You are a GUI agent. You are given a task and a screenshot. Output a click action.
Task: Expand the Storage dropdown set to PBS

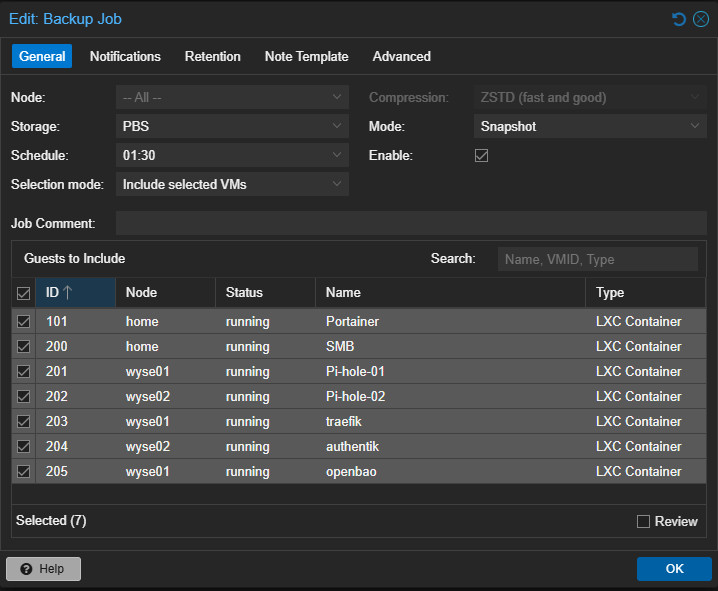(x=232, y=126)
